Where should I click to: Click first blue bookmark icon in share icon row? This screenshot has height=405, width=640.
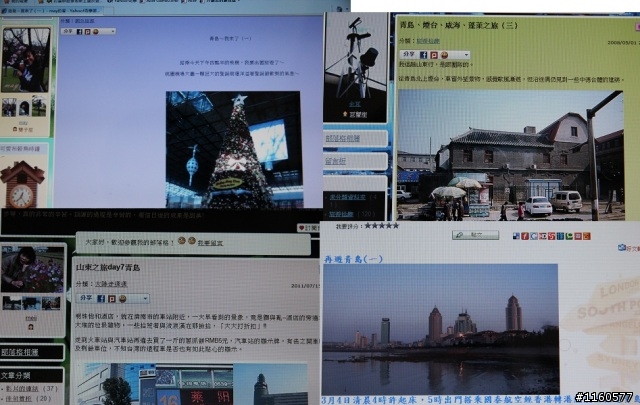coord(516,236)
